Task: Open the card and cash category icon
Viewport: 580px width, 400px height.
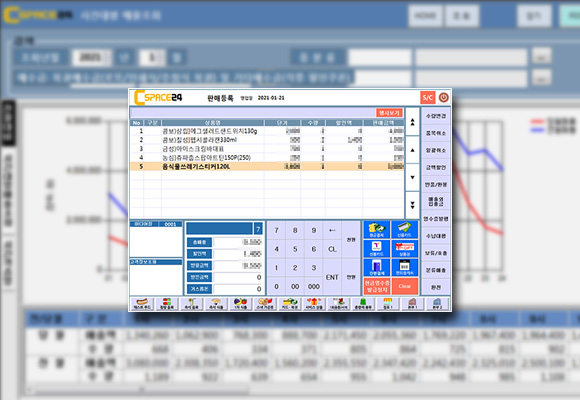Action: click(290, 304)
